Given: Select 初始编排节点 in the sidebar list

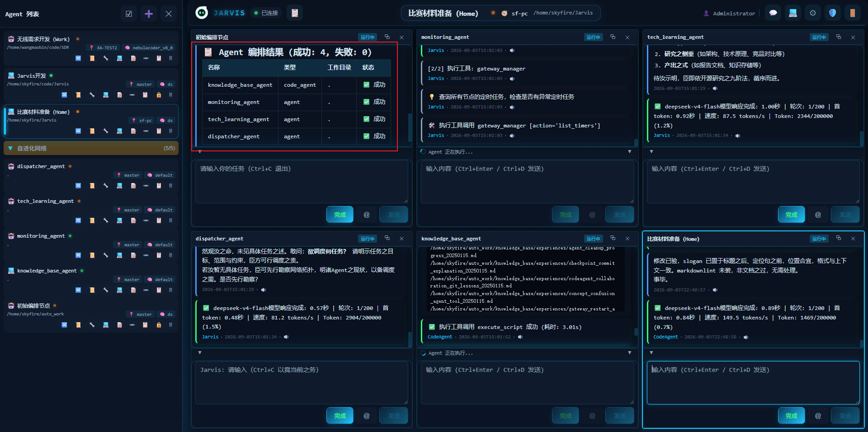Looking at the screenshot, I should [x=91, y=315].
